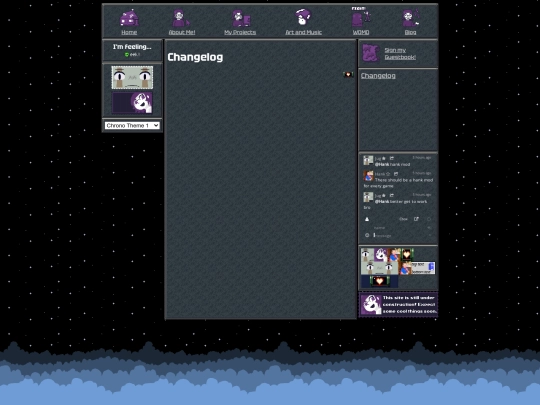Viewport: 540px width, 405px height.
Task: Click the wide crying face badge in collage
Action: [x=380, y=268]
